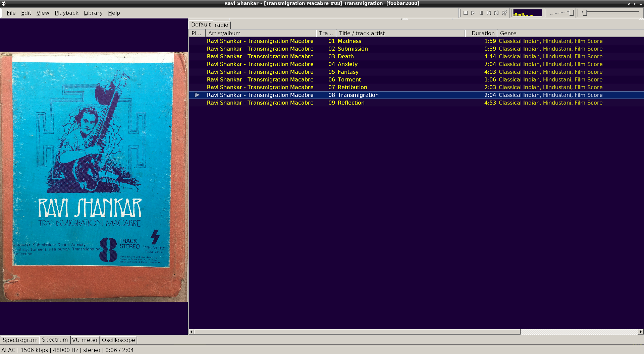Click the Play button in the toolbar

473,13
